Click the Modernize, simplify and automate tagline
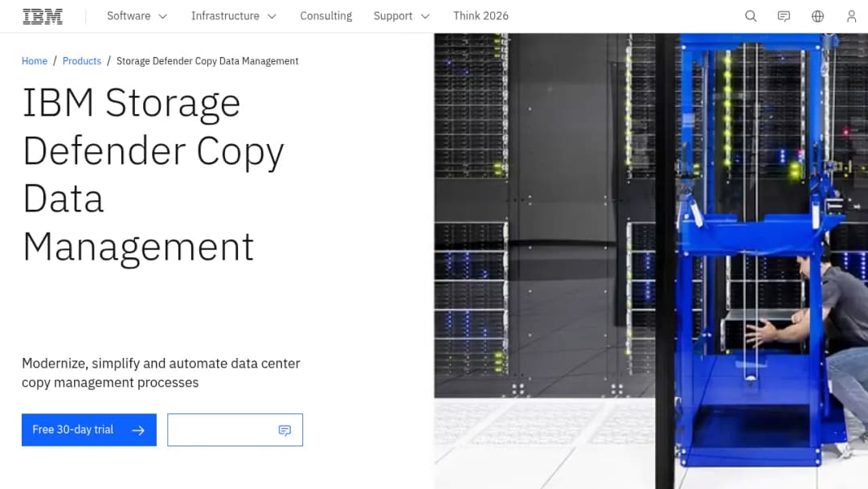The height and width of the screenshot is (489, 868). (x=161, y=372)
